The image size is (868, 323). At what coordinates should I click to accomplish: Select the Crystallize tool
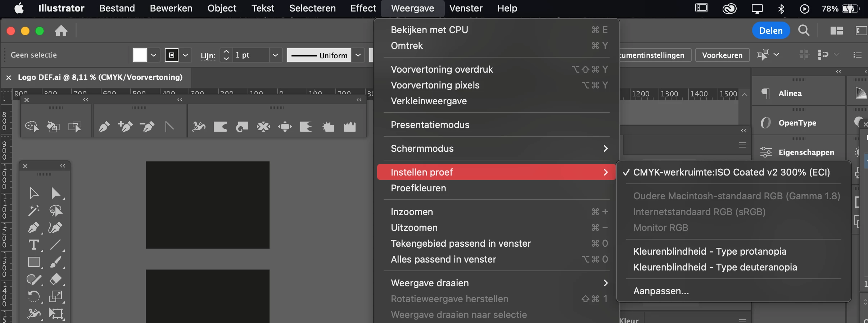[x=328, y=127]
